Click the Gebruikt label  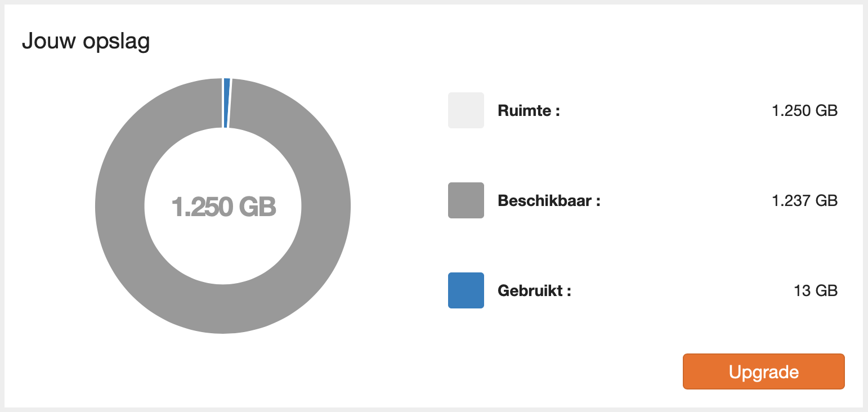534,291
